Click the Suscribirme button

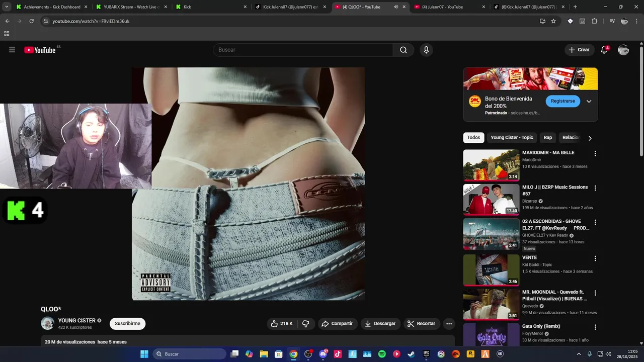click(127, 323)
